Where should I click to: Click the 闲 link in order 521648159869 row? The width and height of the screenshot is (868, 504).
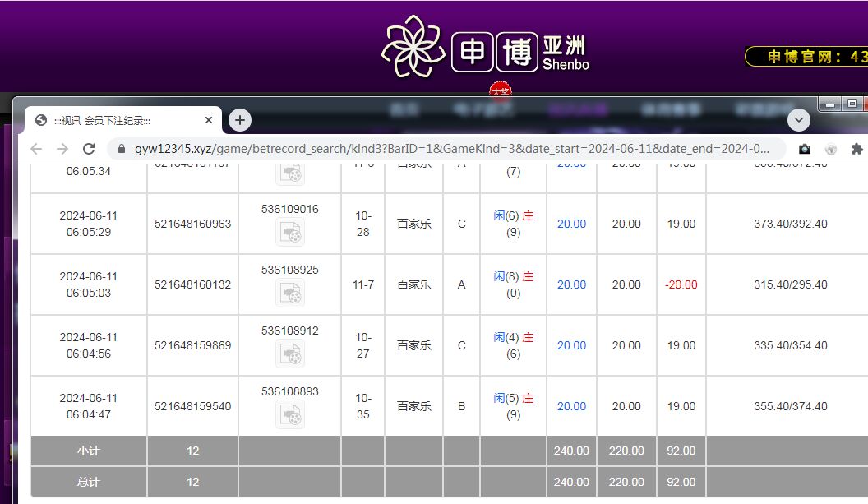pyautogui.click(x=499, y=337)
